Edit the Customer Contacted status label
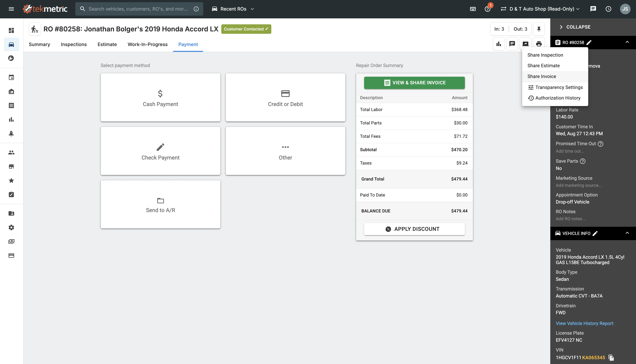636x364 pixels. click(x=246, y=29)
